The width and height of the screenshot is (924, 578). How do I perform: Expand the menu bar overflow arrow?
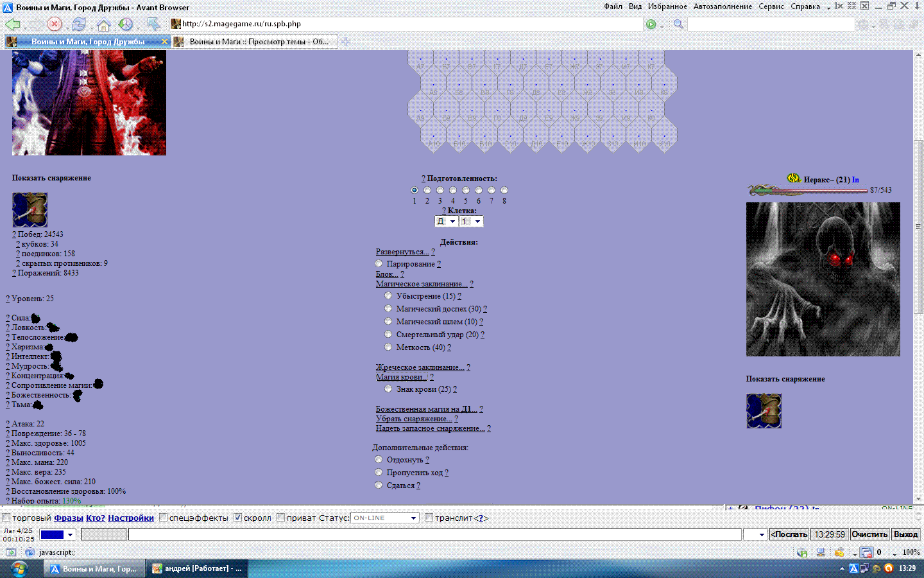(828, 7)
